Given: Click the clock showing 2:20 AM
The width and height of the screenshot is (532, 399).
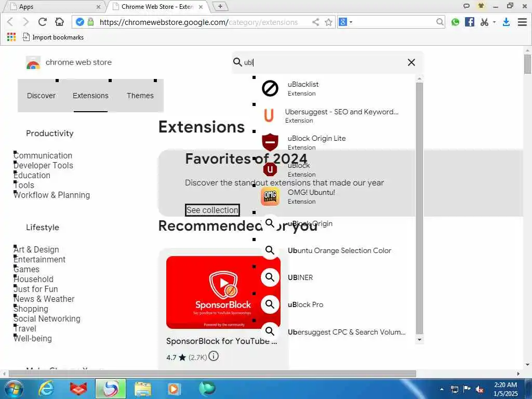Looking at the screenshot, I should coord(506,385).
